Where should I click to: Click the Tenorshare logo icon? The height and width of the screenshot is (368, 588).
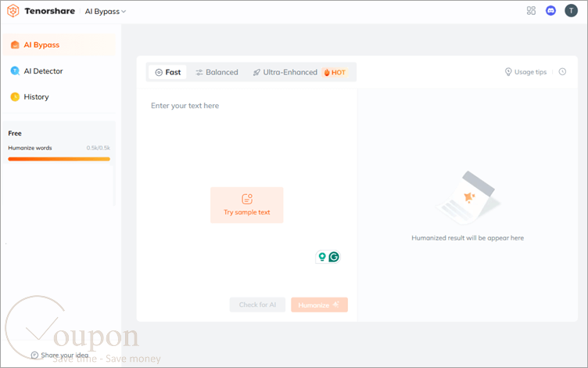pyautogui.click(x=13, y=11)
